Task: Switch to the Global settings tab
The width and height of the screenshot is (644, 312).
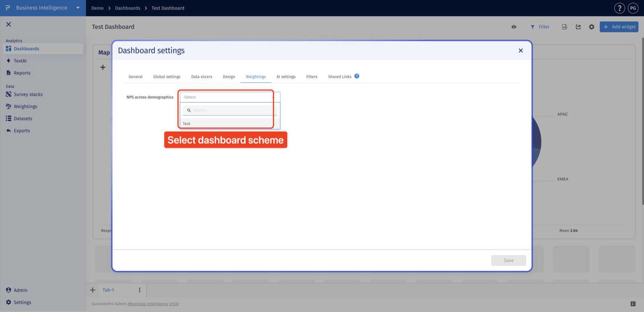Action: [167, 77]
